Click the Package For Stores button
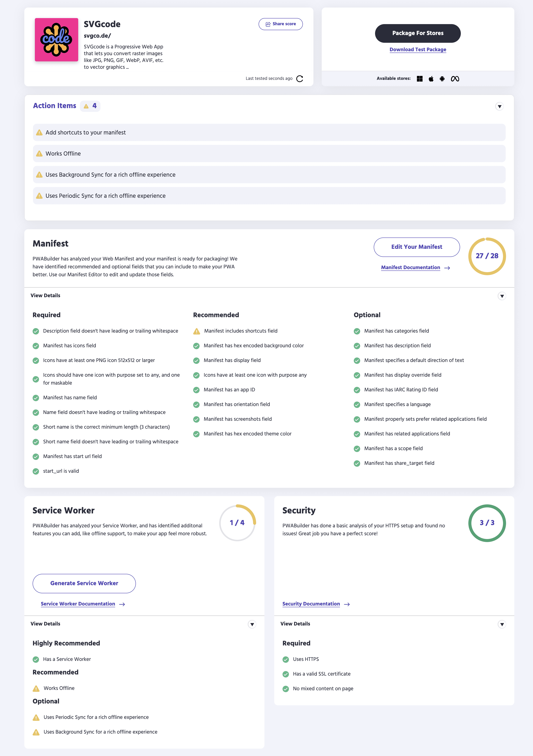 coord(418,33)
